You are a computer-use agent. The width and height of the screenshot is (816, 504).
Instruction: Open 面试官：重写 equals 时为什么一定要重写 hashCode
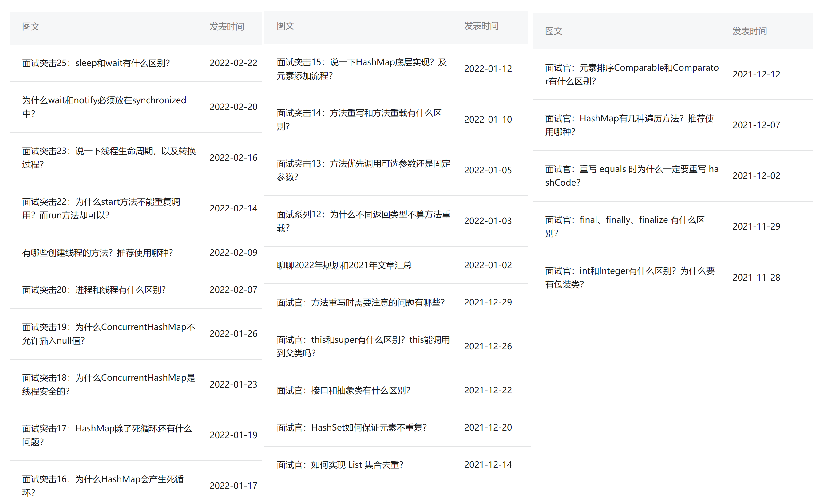(632, 176)
